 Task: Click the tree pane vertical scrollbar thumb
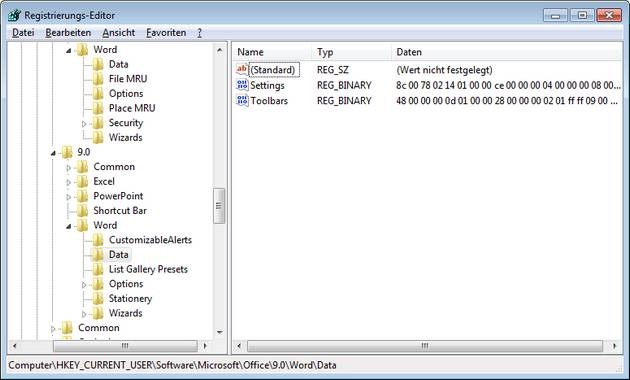click(x=219, y=206)
